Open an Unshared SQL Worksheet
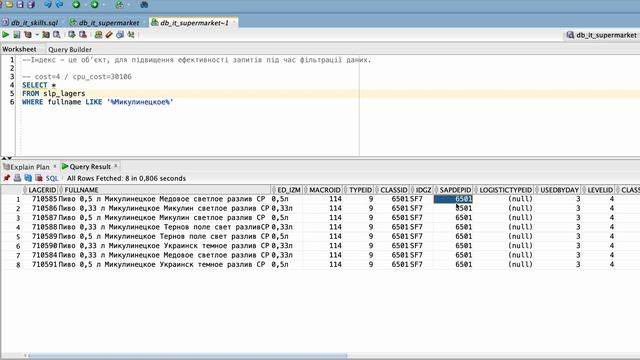640x360 pixels. click(98, 35)
